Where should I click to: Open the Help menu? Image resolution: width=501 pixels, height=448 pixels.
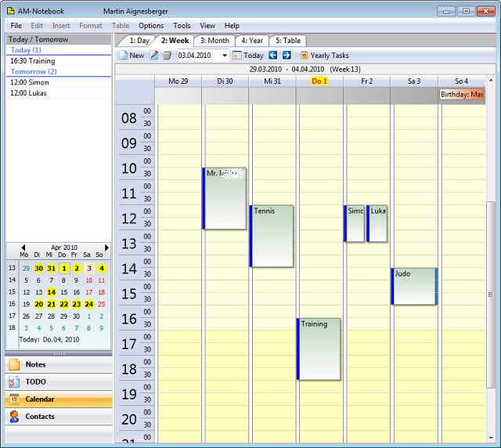[232, 26]
